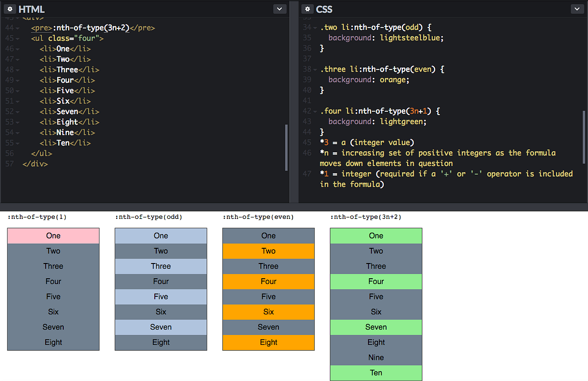Open the CSS panel settings gear
The image size is (588, 381).
[x=307, y=9]
